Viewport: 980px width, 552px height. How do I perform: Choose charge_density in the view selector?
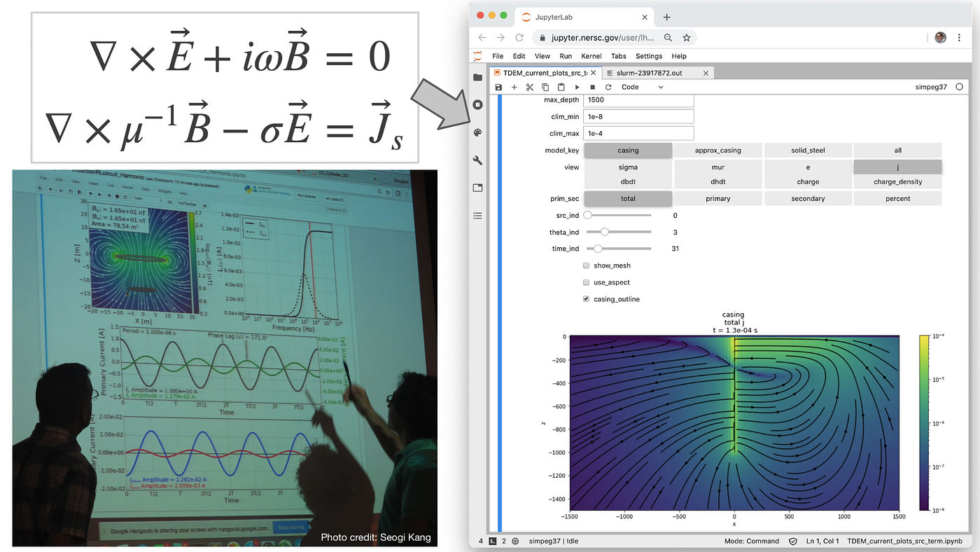click(897, 181)
